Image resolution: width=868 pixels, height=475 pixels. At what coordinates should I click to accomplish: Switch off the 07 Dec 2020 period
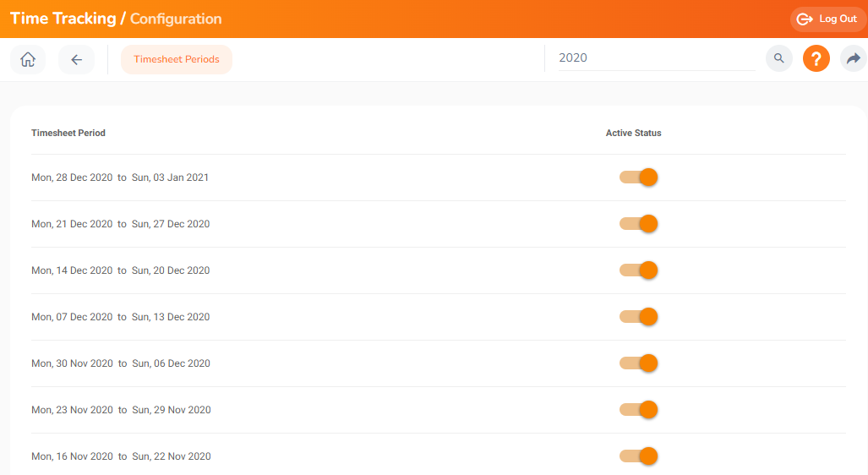coord(638,317)
